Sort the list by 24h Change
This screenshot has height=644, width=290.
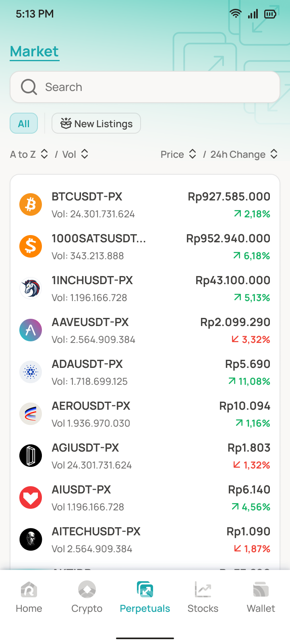coord(244,154)
